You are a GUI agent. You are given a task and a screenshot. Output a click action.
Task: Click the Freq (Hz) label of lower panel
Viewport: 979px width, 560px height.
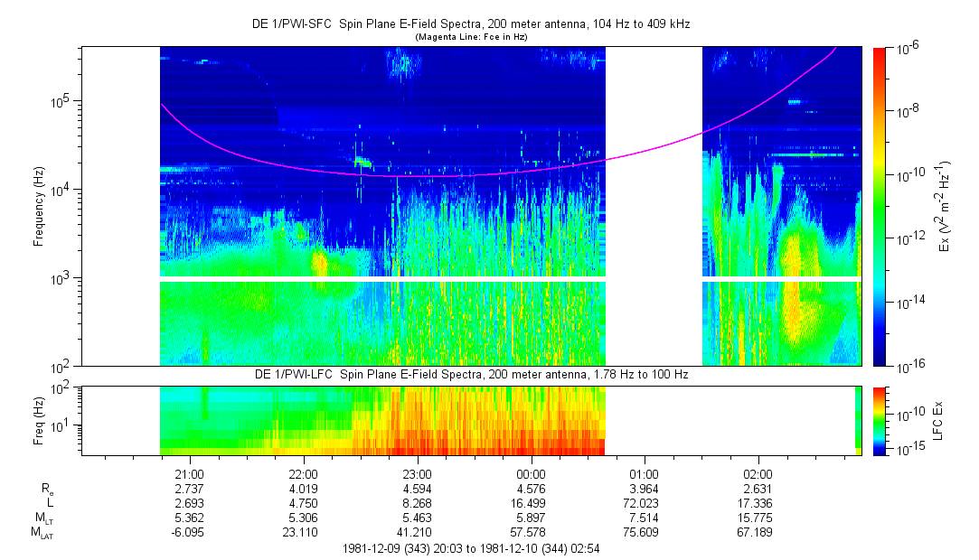point(39,421)
